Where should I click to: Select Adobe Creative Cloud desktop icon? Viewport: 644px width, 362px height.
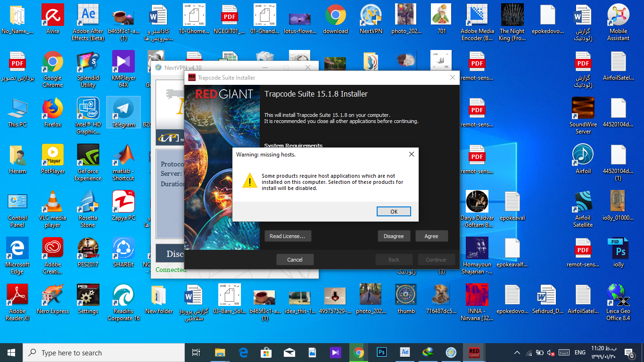(x=53, y=256)
